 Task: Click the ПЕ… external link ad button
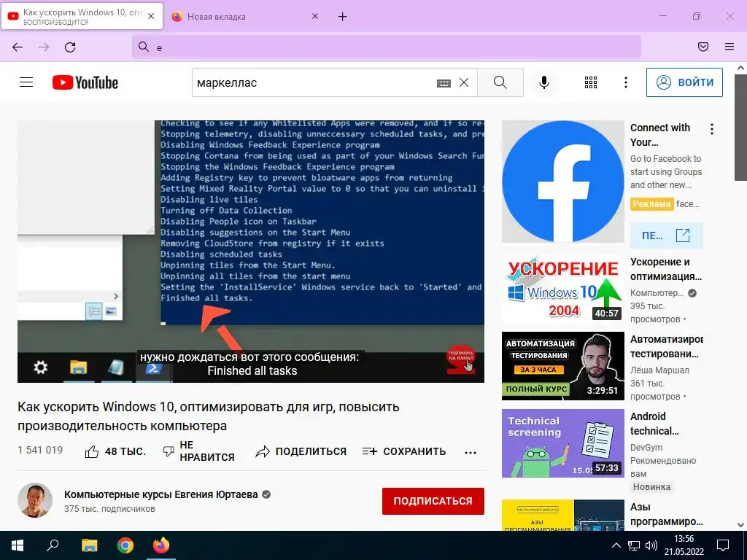coord(667,236)
